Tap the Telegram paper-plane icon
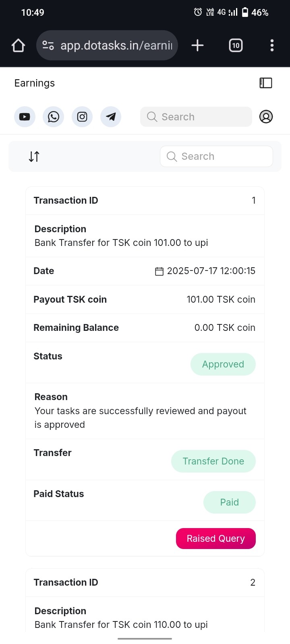 [x=111, y=117]
